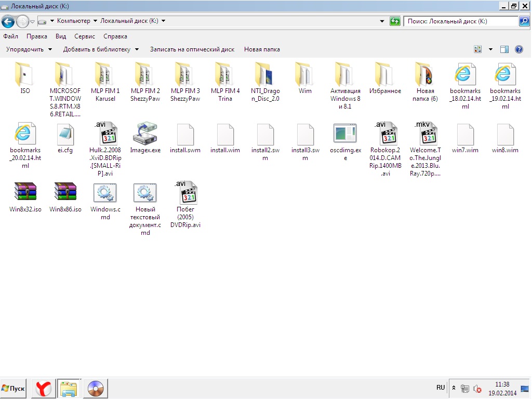
Task: Open the MICROSOFT.WINDOWS.8.RTM folder
Action: coord(65,74)
